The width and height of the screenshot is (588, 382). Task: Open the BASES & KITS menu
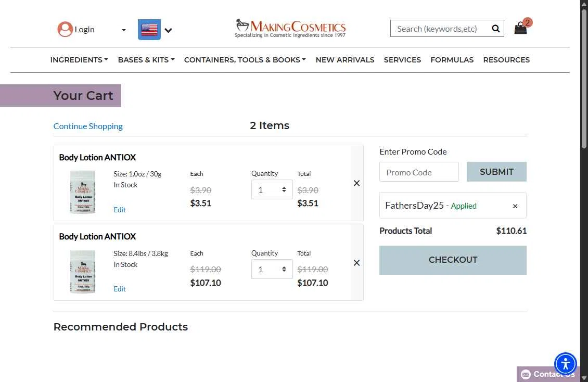point(146,60)
